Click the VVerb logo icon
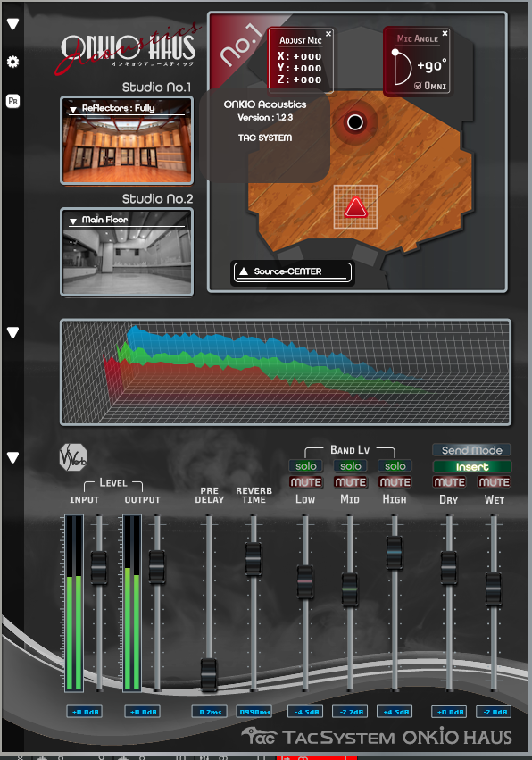The image size is (532, 760). [73, 457]
